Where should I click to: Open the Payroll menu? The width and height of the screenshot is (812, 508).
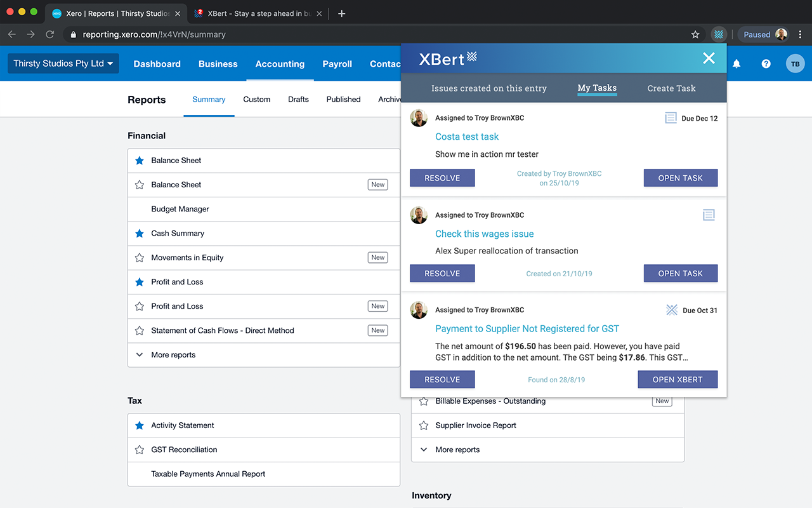337,63
